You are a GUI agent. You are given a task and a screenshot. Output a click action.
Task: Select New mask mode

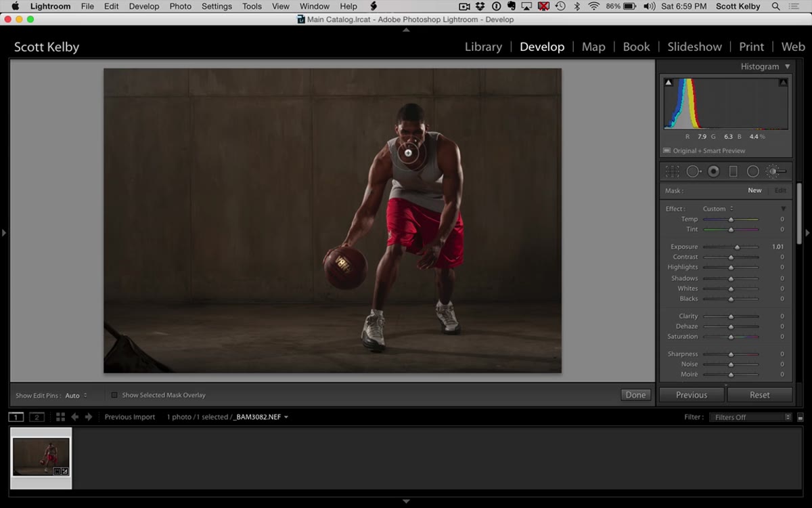(754, 190)
